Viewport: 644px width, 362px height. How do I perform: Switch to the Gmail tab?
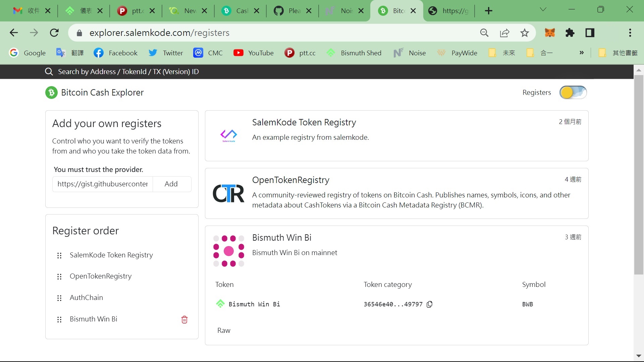coord(26,11)
